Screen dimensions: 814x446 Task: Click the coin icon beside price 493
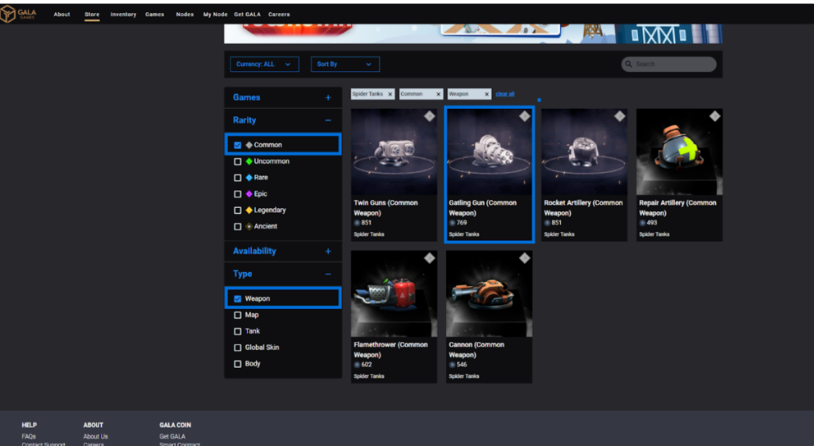(643, 223)
